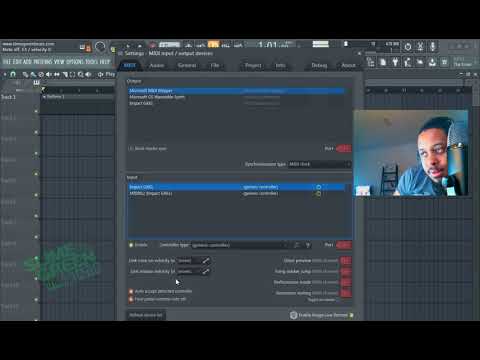Open the Debug tab
The image size is (480, 360).
[x=319, y=65]
